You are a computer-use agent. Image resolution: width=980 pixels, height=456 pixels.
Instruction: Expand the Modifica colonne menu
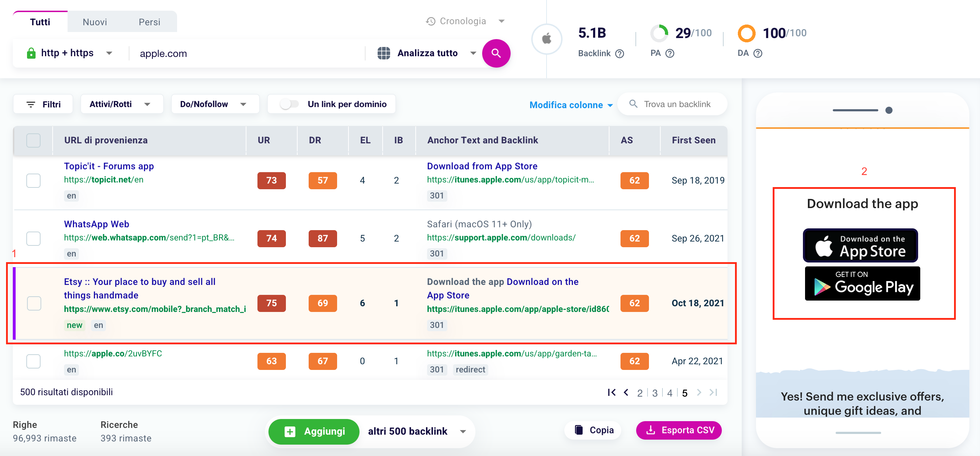click(571, 105)
